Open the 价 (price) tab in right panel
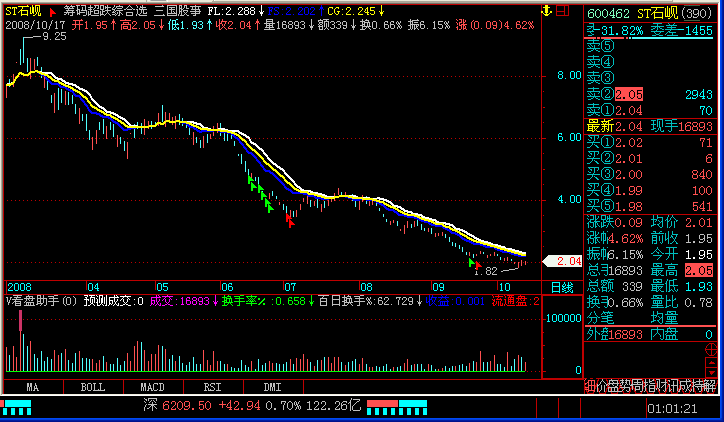 tap(602, 386)
